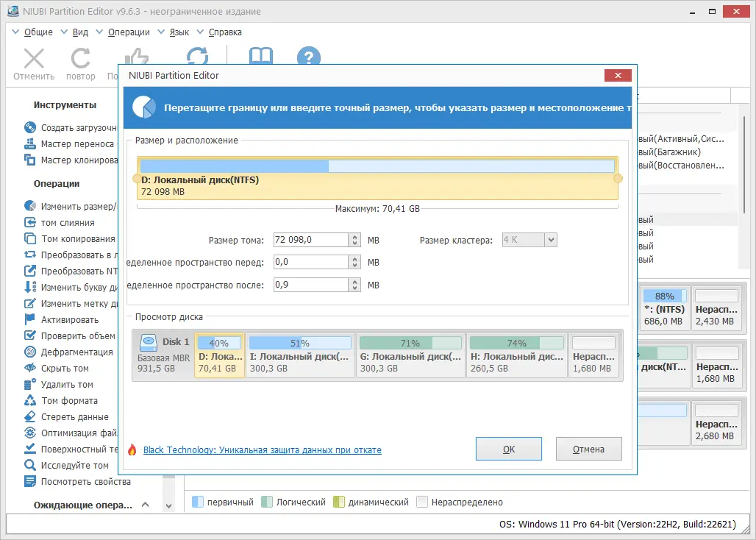Select the D: 70,41 GB partition block
This screenshot has height=540, width=756.
click(x=219, y=355)
